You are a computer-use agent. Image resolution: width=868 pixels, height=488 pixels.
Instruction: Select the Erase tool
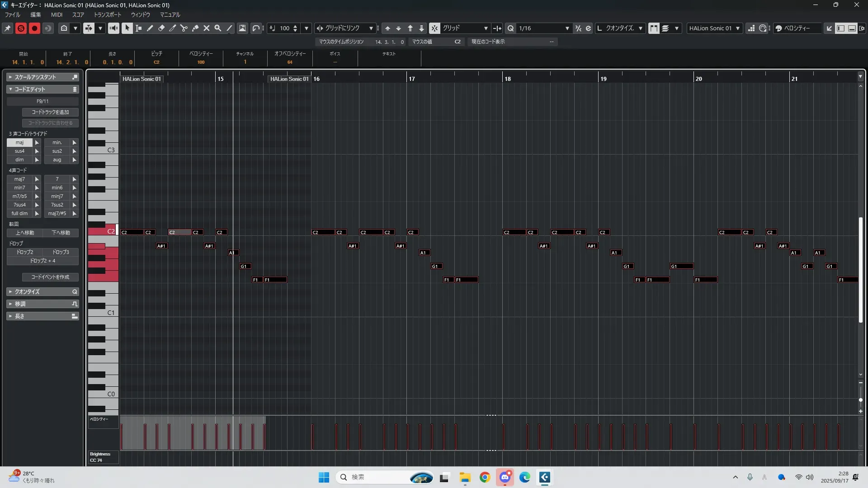coord(161,28)
